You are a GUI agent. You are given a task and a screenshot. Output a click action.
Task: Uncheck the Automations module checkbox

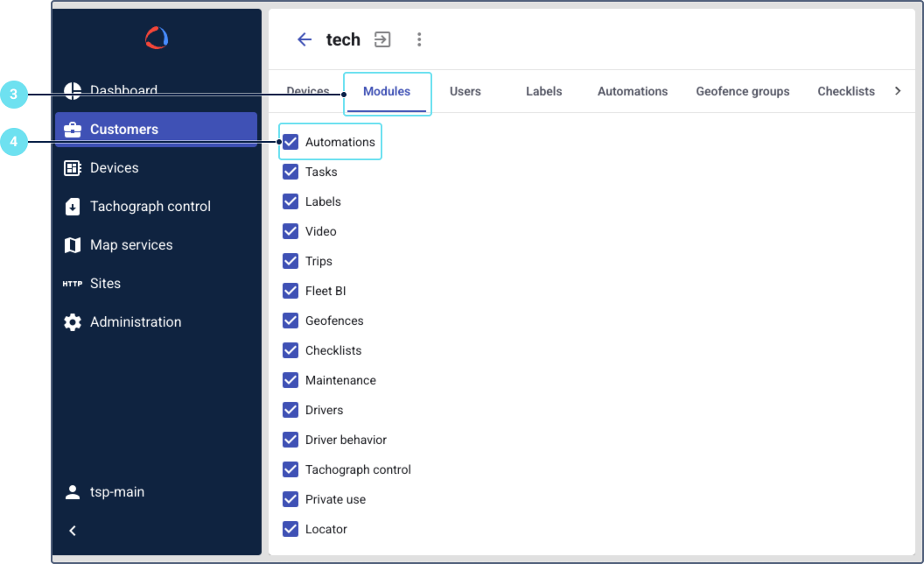coord(290,142)
